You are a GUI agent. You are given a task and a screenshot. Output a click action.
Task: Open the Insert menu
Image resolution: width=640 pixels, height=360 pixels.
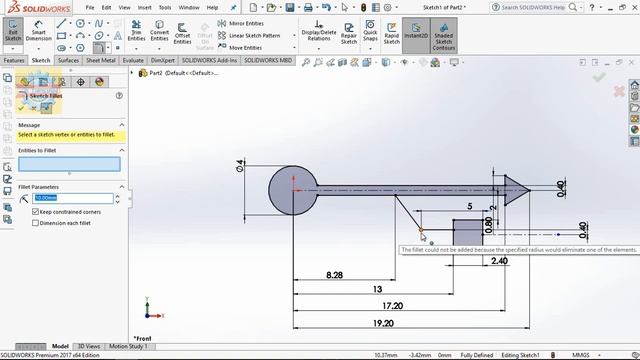(x=144, y=7)
